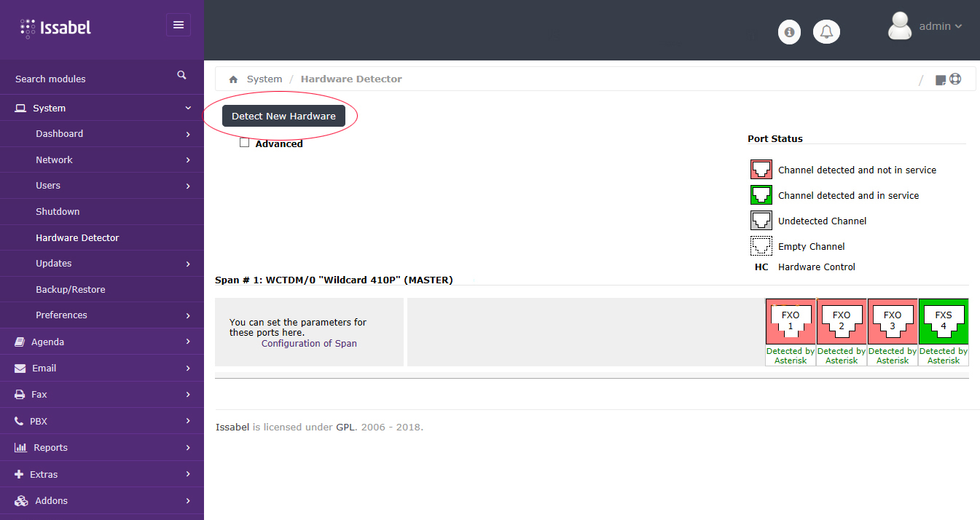Expand the Dashboard submenu arrow
The height and width of the screenshot is (520, 980).
[x=188, y=134]
